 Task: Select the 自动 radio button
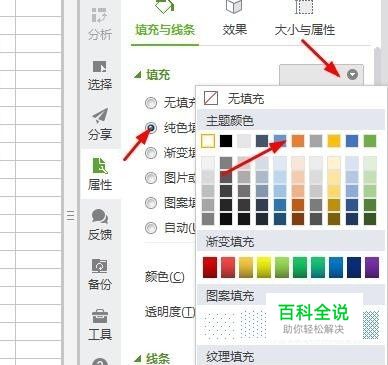pyautogui.click(x=151, y=228)
